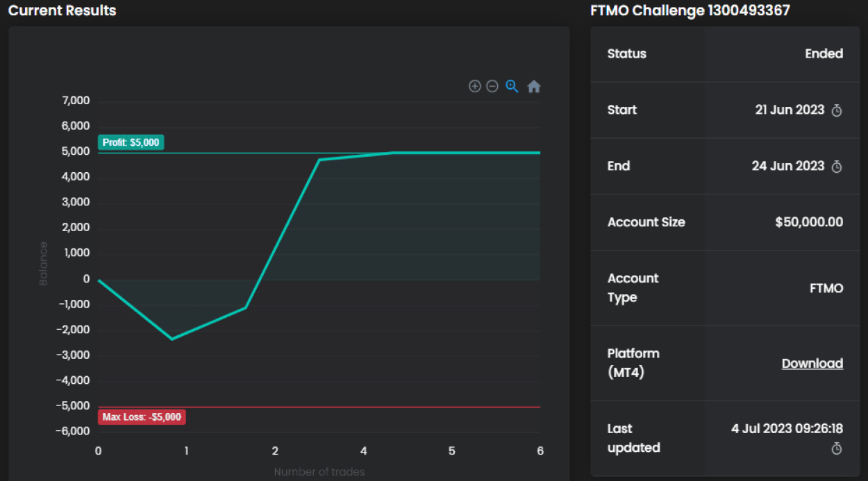
Task: Click the vertical Balance axis title
Action: pyautogui.click(x=44, y=264)
